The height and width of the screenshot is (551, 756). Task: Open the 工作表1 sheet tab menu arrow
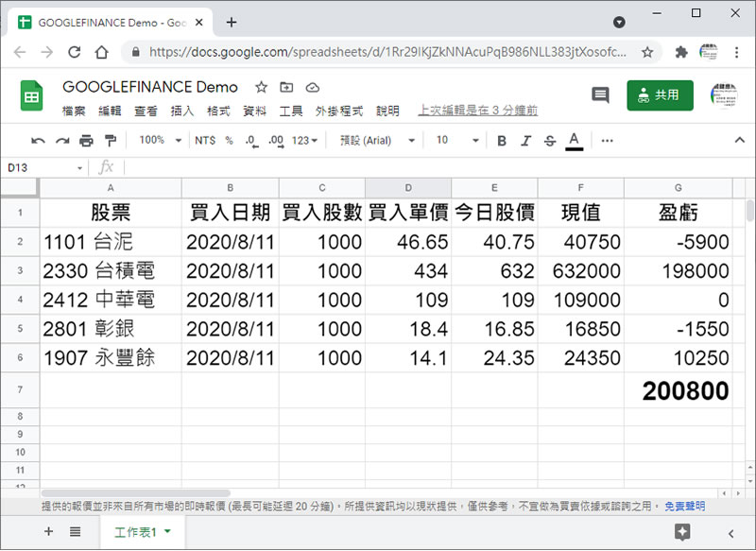click(168, 531)
